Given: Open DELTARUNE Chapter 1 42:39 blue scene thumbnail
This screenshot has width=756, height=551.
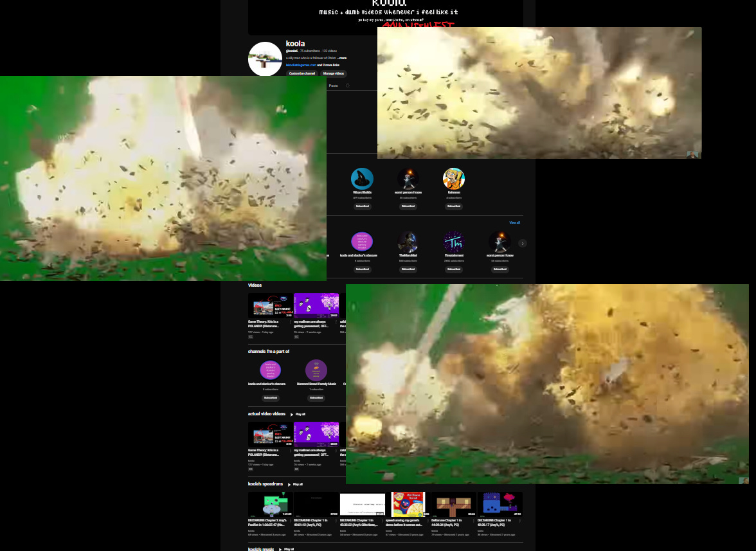Looking at the screenshot, I should click(500, 504).
